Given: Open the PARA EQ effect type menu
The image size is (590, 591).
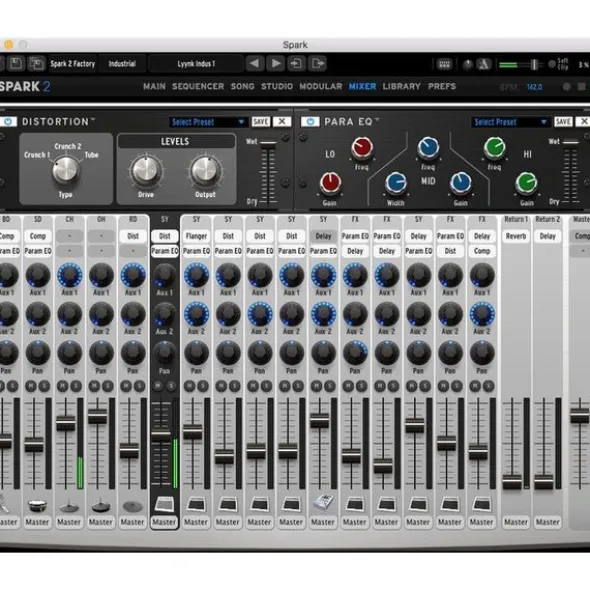Looking at the screenshot, I should [352, 121].
